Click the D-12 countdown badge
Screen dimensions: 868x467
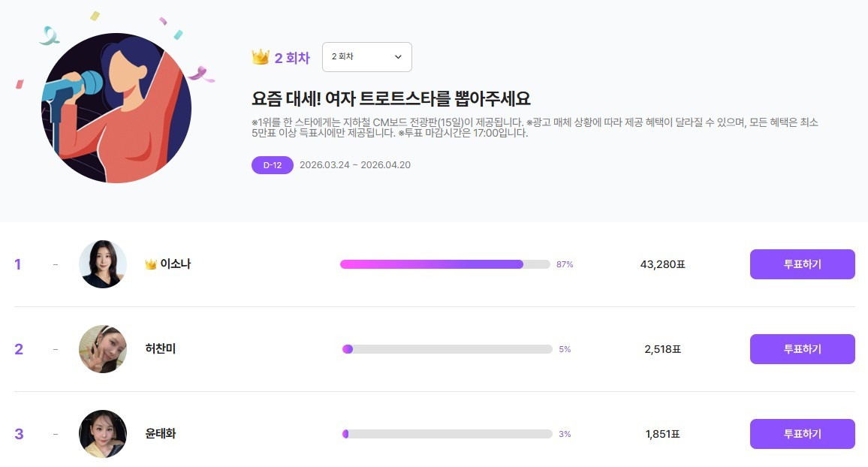tap(272, 164)
